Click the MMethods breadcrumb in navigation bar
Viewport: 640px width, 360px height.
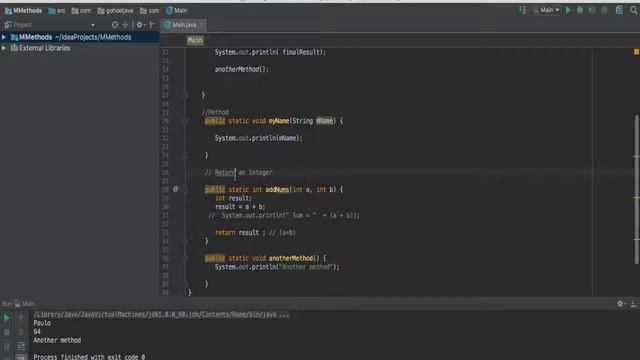click(23, 11)
